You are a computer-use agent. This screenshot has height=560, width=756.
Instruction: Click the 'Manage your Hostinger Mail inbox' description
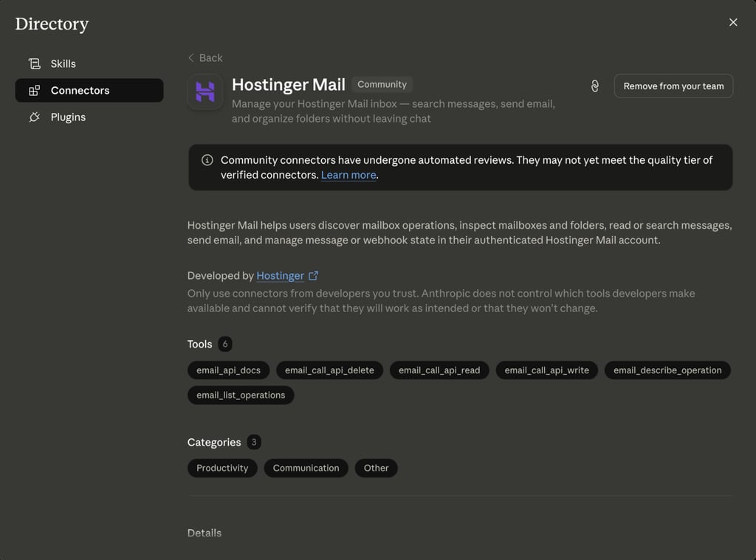(394, 111)
